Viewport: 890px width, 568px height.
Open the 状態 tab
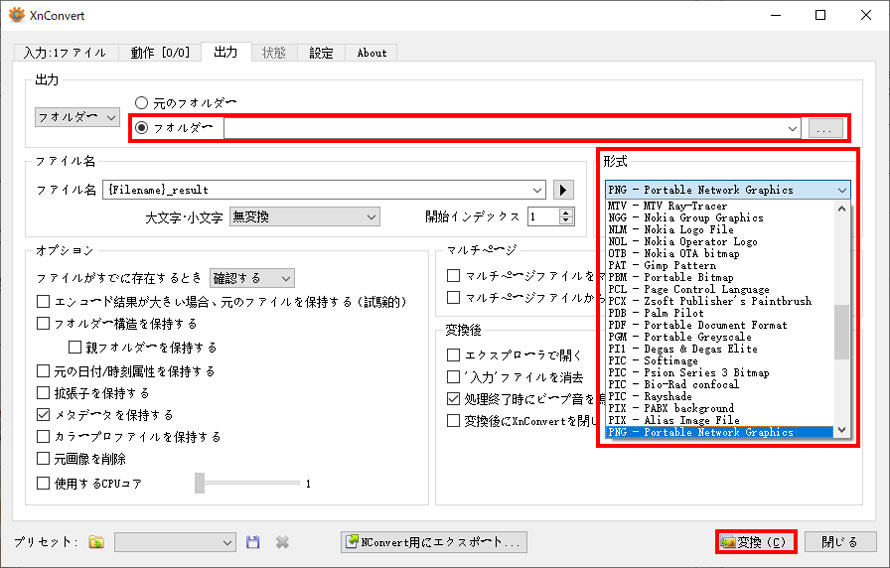click(274, 53)
